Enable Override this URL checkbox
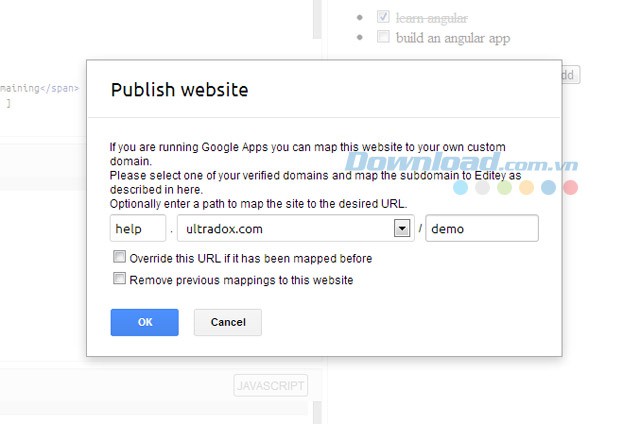This screenshot has width=640, height=424. (120, 258)
